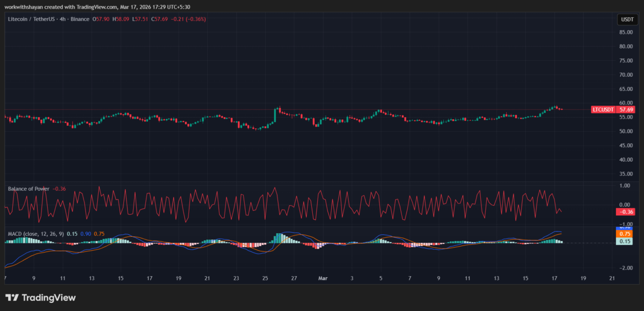Click the Litecoin / TetherUS chart title
The image size is (644, 311).
point(33,19)
